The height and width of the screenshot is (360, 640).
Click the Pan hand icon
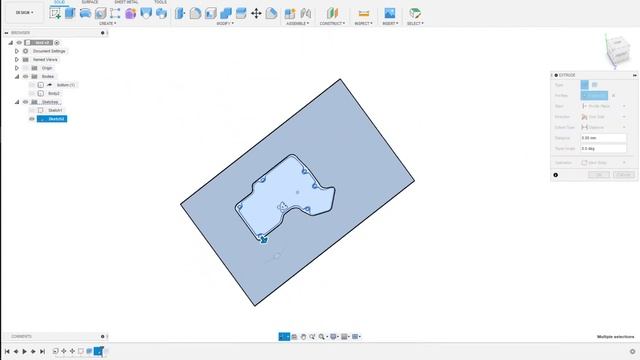click(x=303, y=337)
